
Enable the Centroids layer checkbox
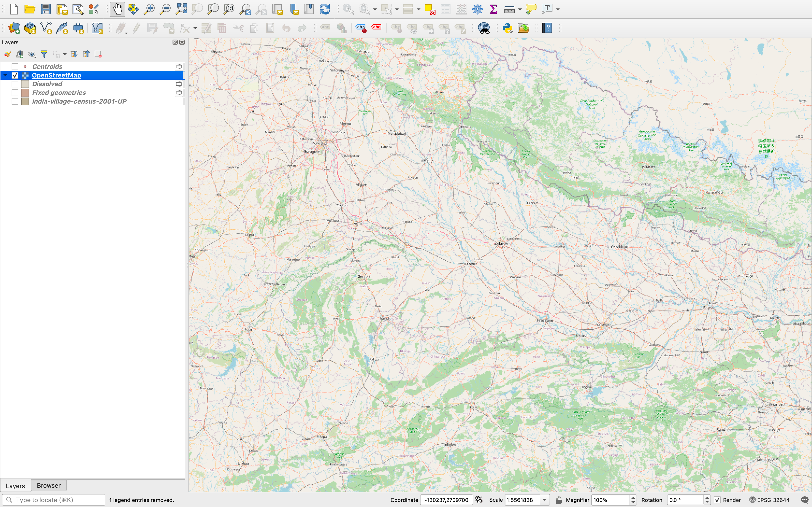(15, 67)
